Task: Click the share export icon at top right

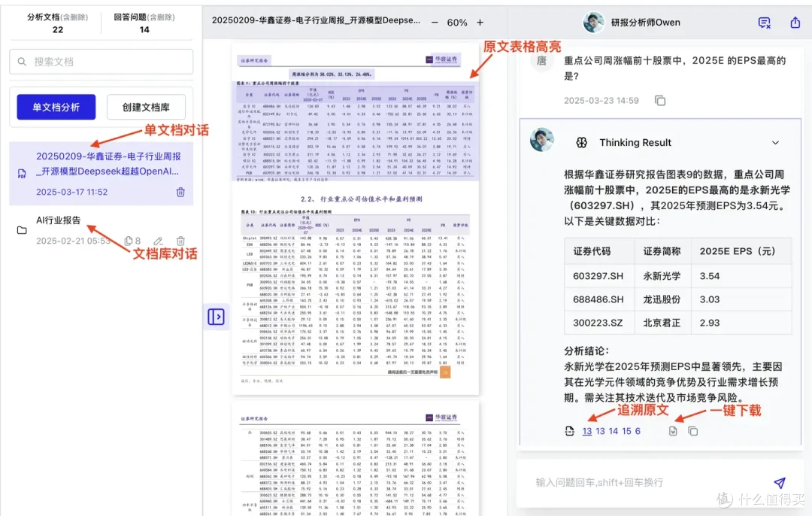Action: click(x=795, y=23)
